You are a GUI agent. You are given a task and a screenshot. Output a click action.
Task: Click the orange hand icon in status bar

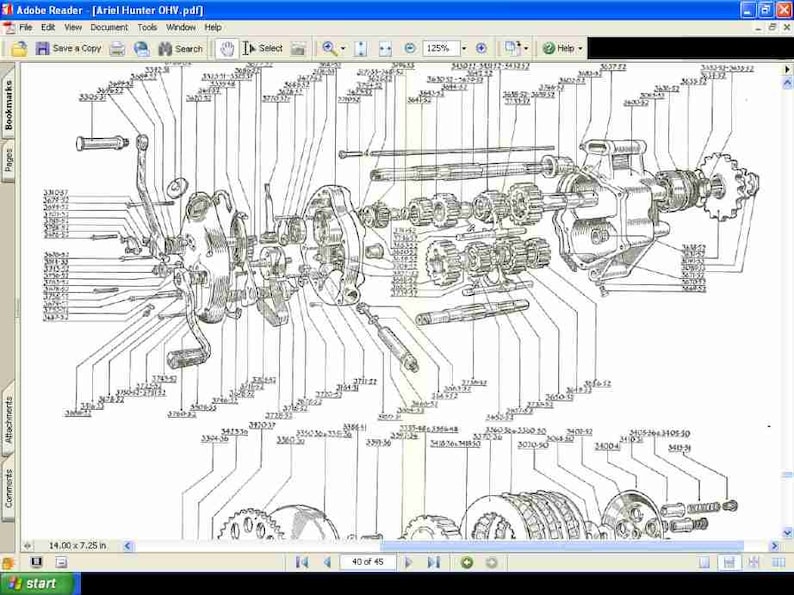coord(7,563)
